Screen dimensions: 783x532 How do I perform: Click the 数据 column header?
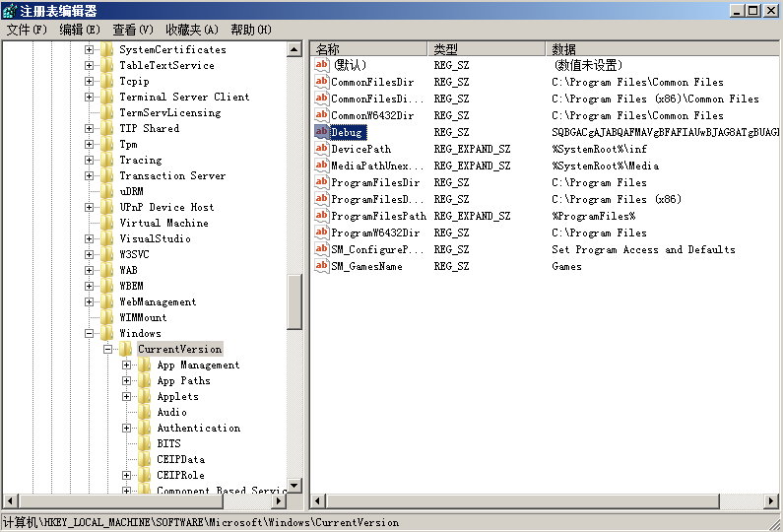coord(660,48)
